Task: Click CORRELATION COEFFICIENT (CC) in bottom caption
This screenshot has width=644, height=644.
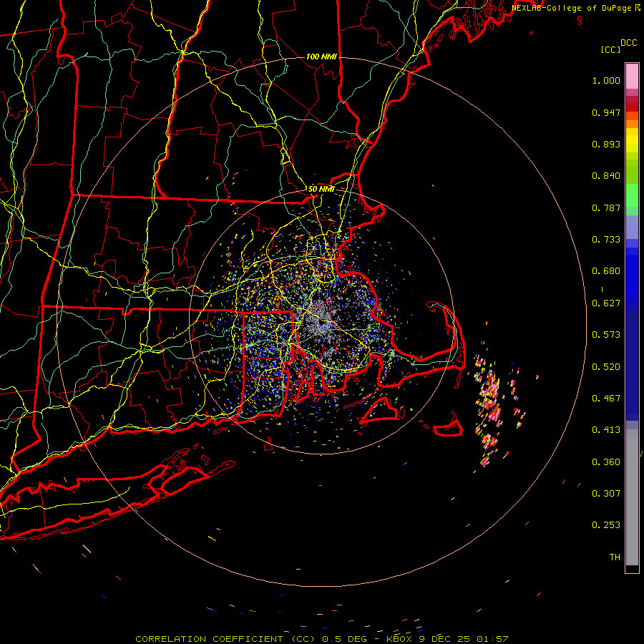Action: tap(225, 639)
